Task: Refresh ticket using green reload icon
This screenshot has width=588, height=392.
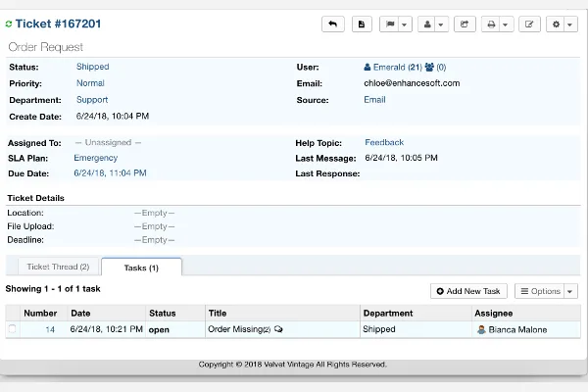Action: (x=9, y=24)
